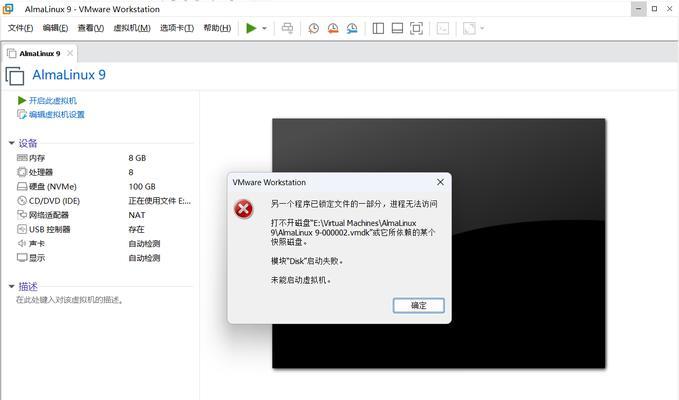Enter full screen mode icon

point(416,28)
